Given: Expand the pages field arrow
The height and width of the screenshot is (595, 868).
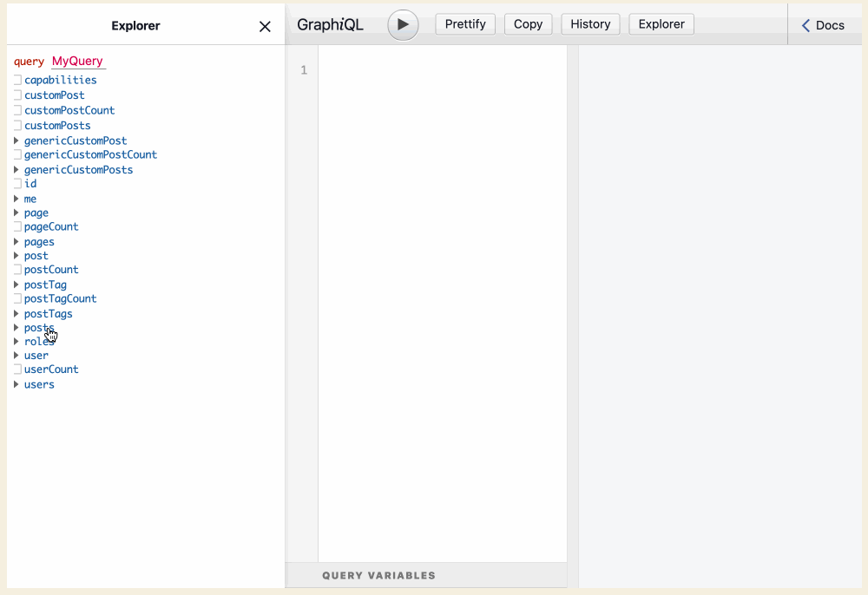Looking at the screenshot, I should click(x=16, y=242).
